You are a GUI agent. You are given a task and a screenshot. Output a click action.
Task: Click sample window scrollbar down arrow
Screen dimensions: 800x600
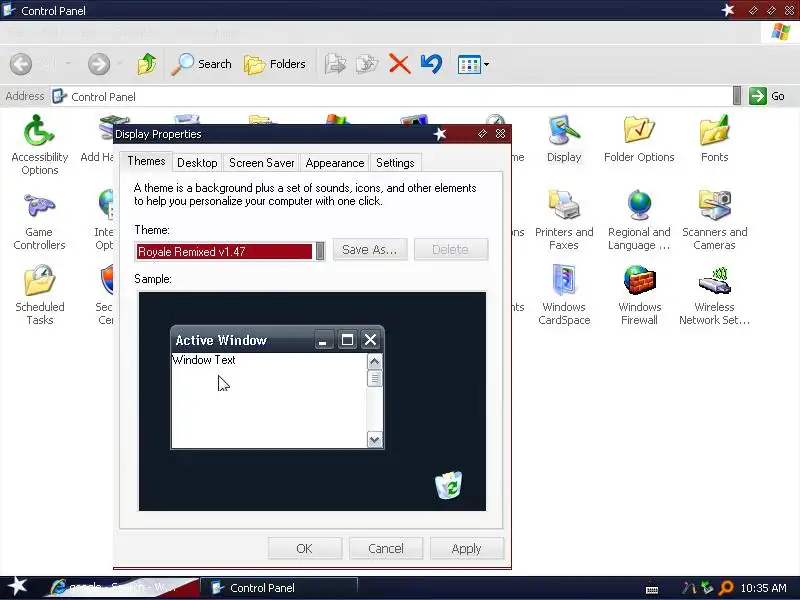(x=374, y=440)
